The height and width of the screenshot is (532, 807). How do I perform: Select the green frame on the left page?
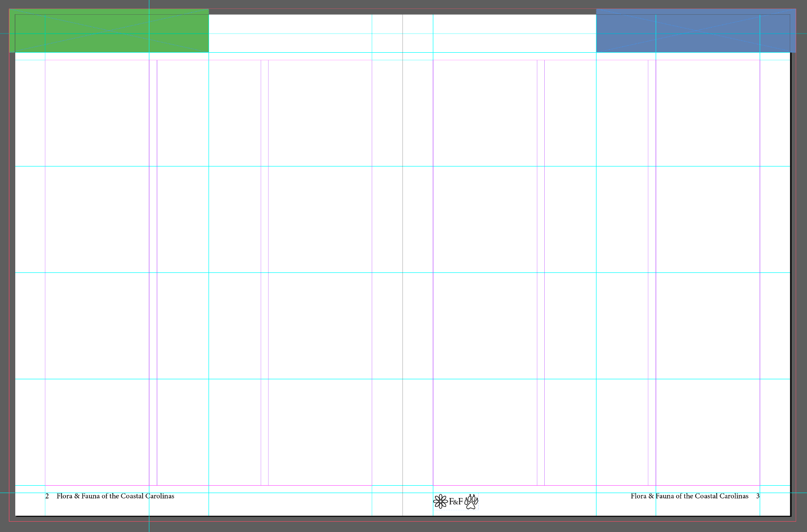(109, 31)
